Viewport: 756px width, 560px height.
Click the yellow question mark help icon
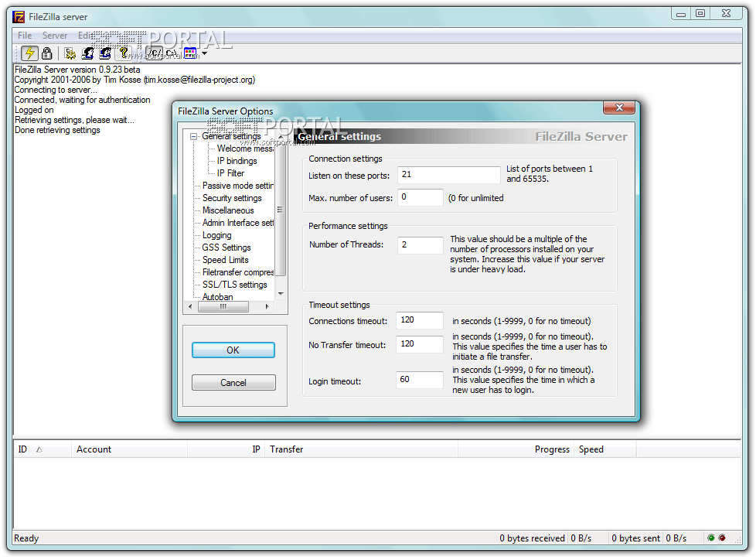124,53
